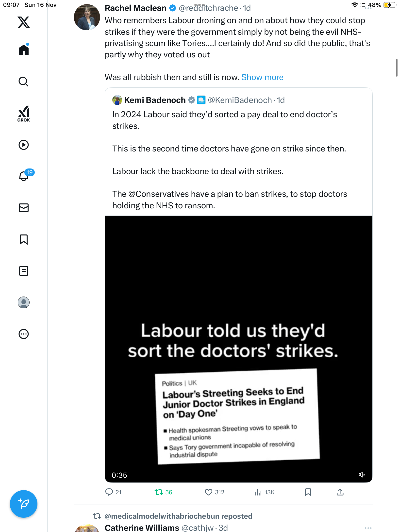
Task: Open Grok from the sidebar
Action: (24, 114)
